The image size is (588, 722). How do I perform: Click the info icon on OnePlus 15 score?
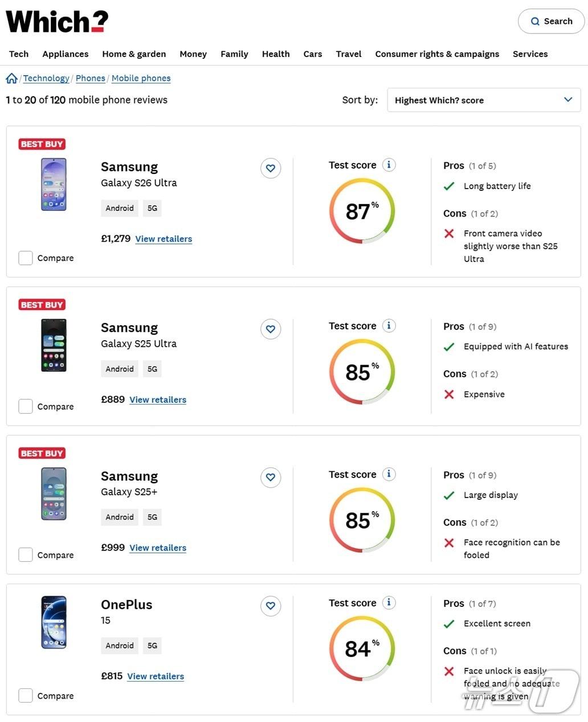click(x=389, y=602)
